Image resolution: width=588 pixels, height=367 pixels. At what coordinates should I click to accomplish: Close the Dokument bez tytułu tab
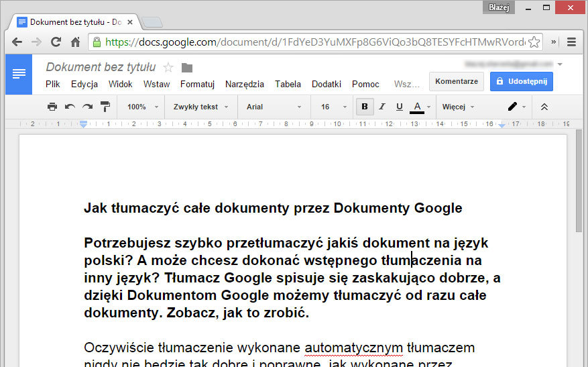130,22
